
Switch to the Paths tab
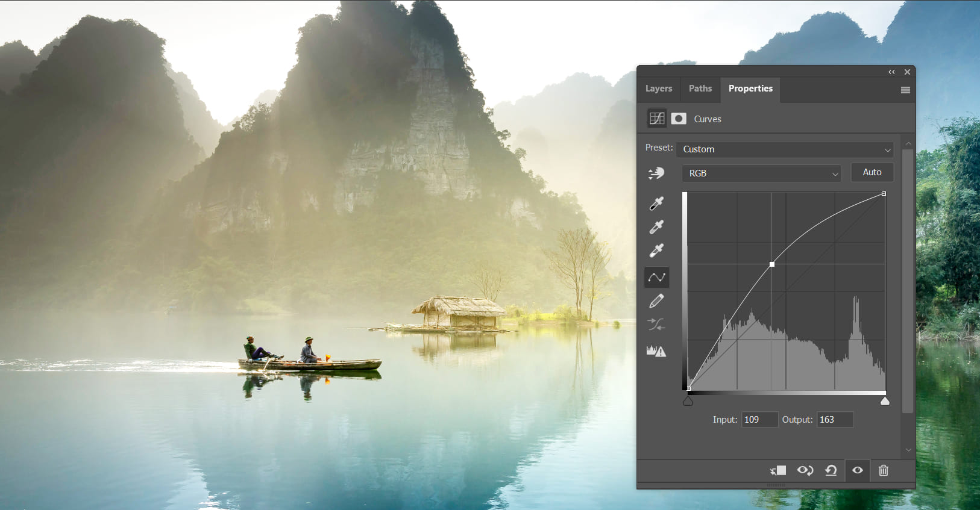(700, 89)
